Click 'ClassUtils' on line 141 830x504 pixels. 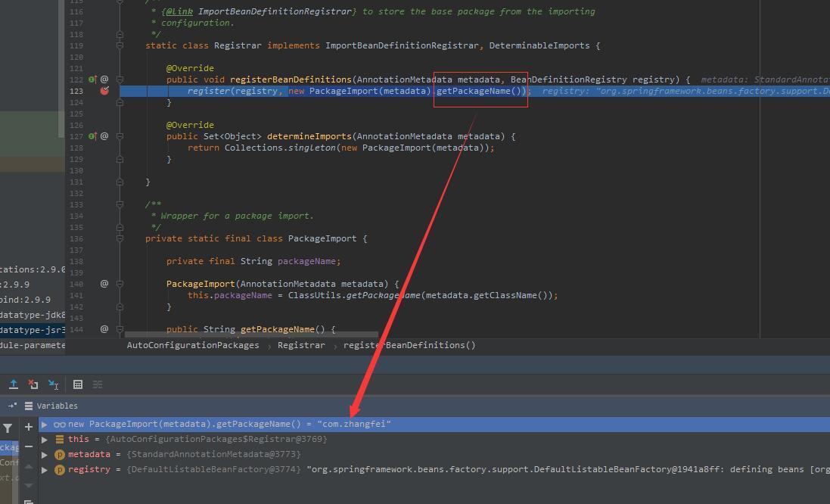(315, 295)
